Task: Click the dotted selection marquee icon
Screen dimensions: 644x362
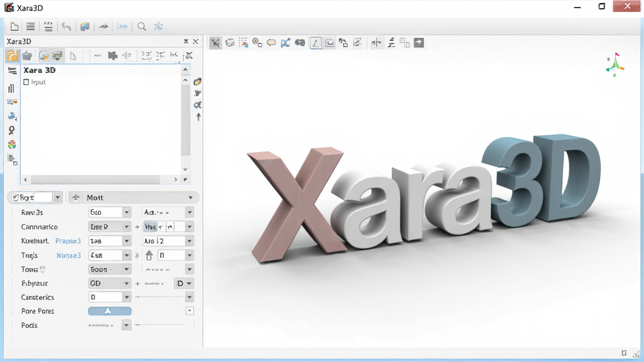Action: tap(243, 43)
